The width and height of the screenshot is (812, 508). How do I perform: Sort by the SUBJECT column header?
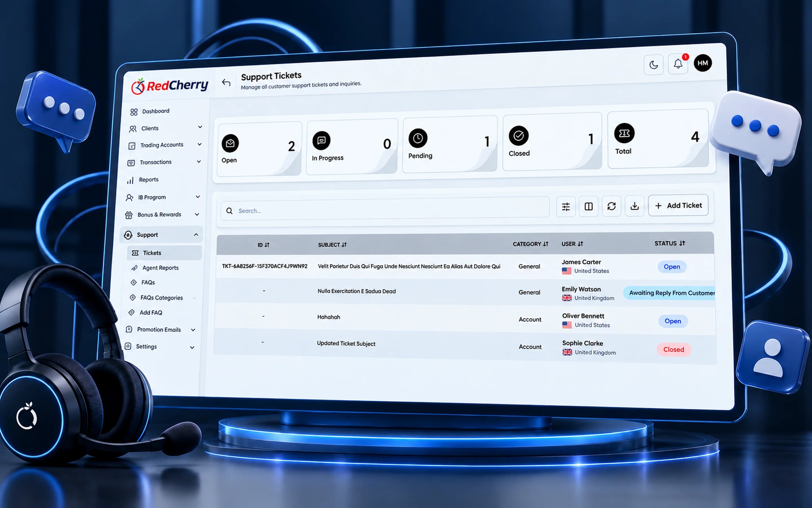[x=332, y=245]
